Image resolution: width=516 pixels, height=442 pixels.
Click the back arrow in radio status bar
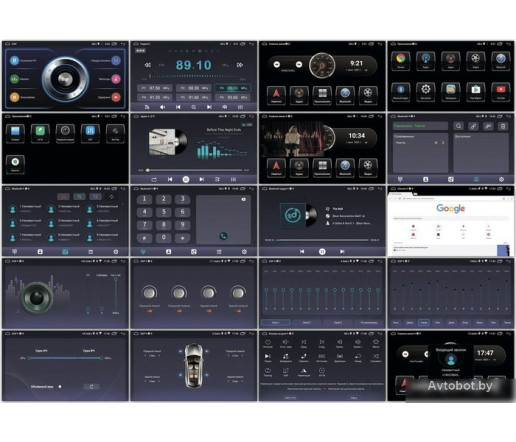[x=252, y=44]
